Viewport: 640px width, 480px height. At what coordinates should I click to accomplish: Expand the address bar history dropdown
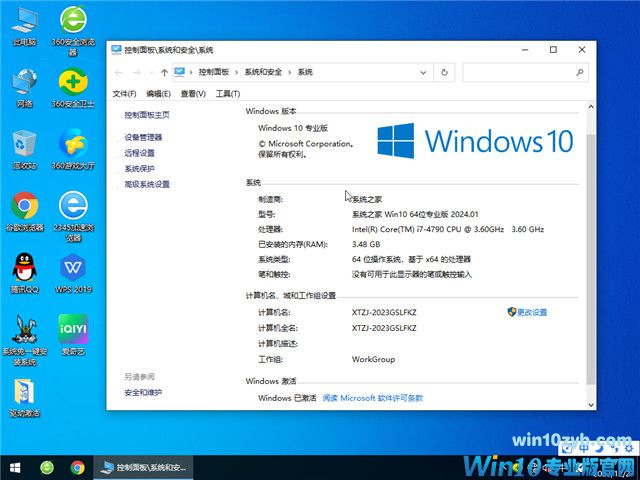(423, 73)
